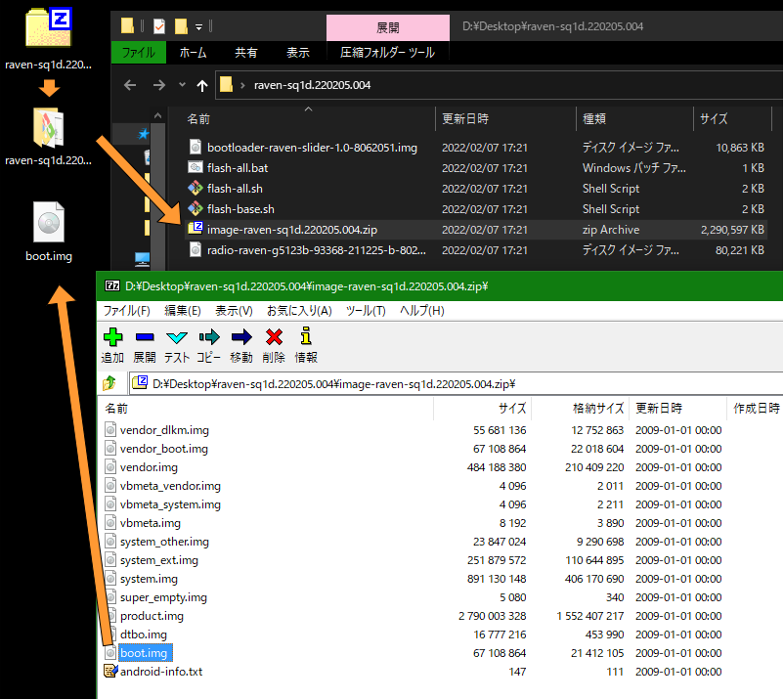Select vendor_boot.img in the 7-Zip list

pos(163,449)
